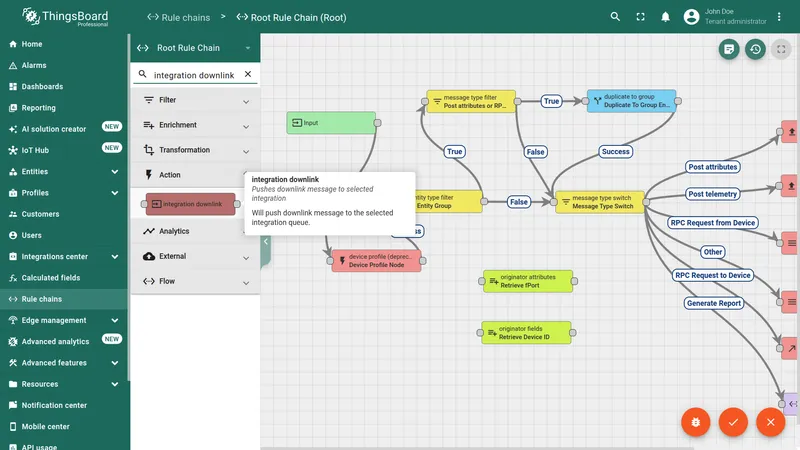This screenshot has width=800, height=450.
Task: Collapse the node library panel arrow
Action: (x=266, y=241)
